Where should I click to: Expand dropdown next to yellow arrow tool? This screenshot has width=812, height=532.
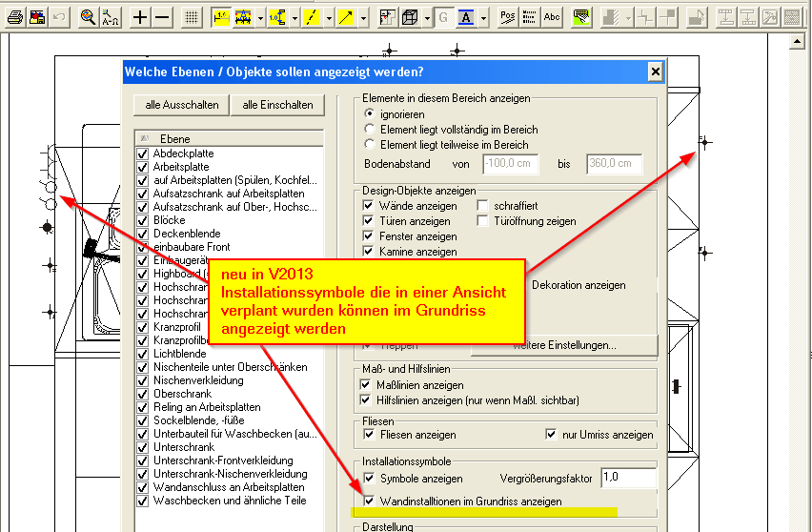(363, 17)
